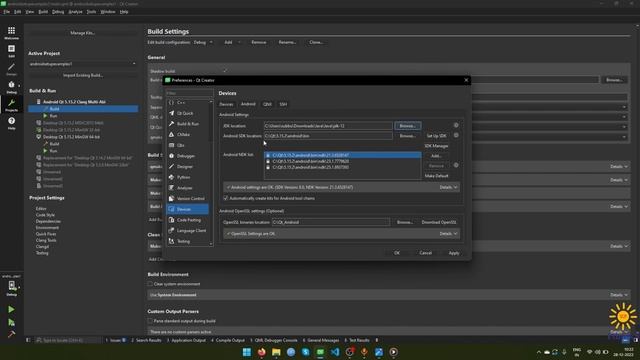This screenshot has height=360, width=640.
Task: Open the Tools menu
Action: [91, 12]
